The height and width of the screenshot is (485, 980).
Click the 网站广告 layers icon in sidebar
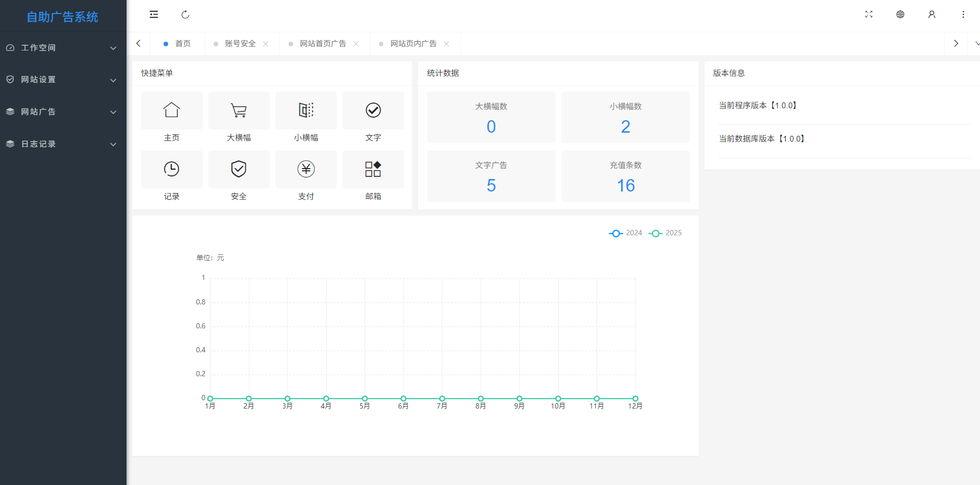click(x=10, y=112)
